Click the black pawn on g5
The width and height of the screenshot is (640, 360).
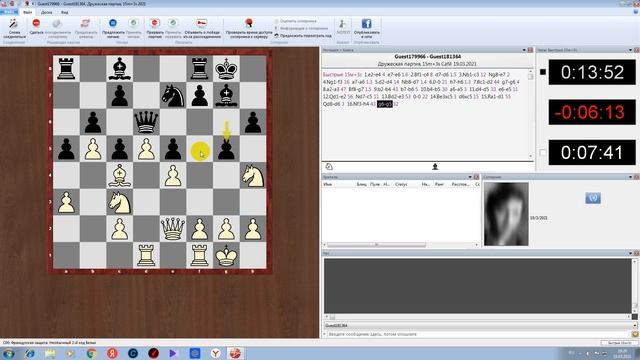point(227,149)
